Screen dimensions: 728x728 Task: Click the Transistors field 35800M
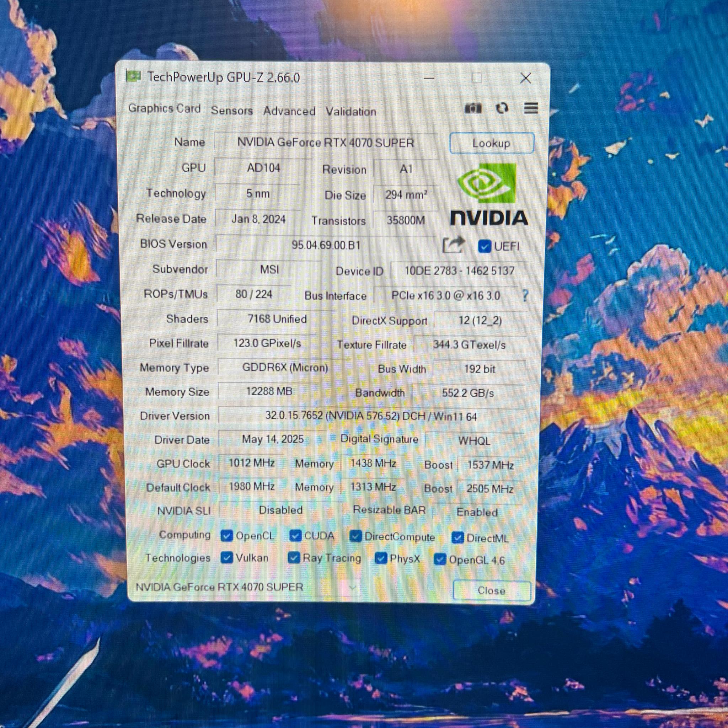point(406,220)
